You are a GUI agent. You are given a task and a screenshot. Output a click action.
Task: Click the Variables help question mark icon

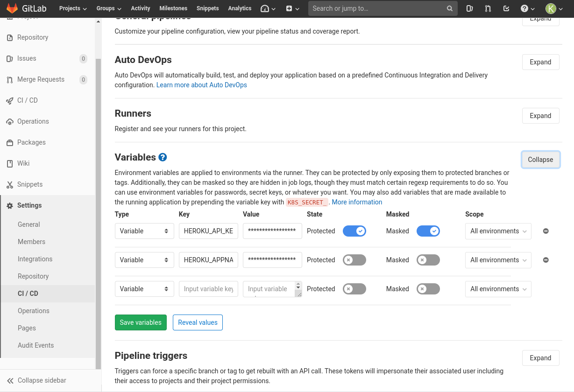coord(163,157)
